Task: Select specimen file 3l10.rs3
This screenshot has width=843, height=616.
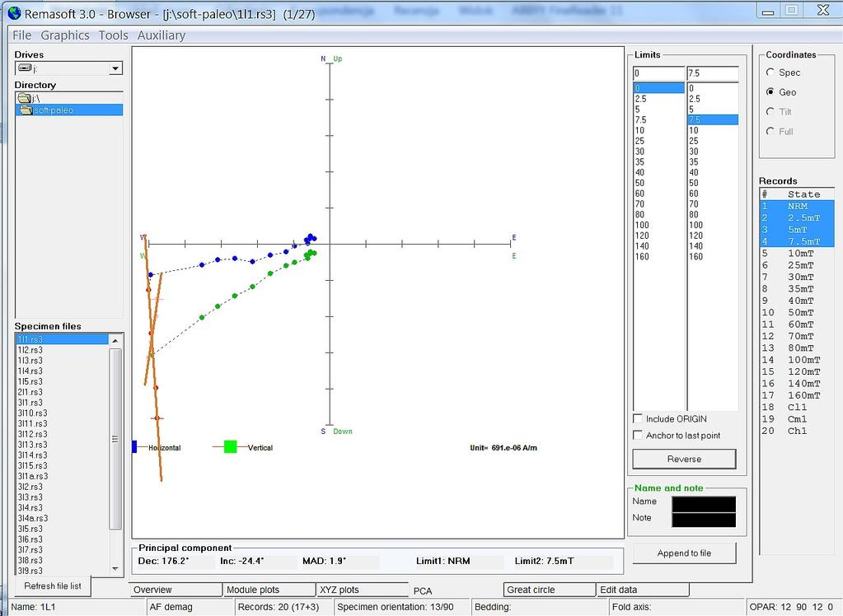Action: tap(32, 413)
